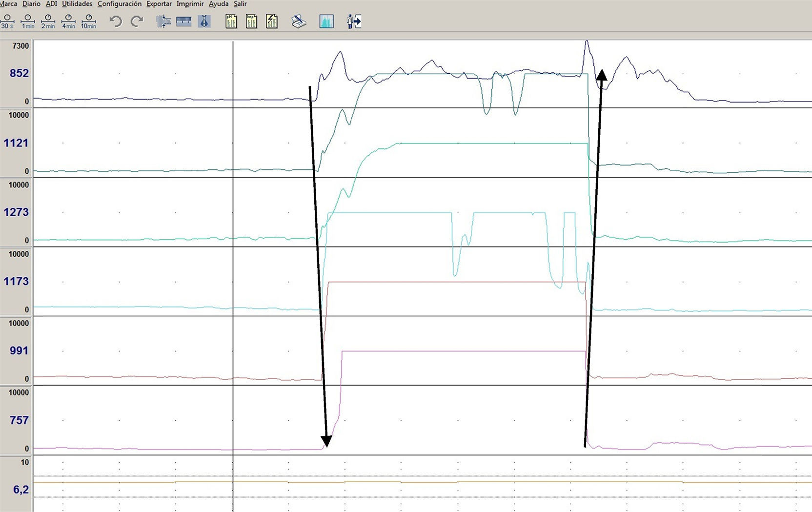812x512 pixels.
Task: Set time scale to 30 seconds
Action: click(7, 21)
